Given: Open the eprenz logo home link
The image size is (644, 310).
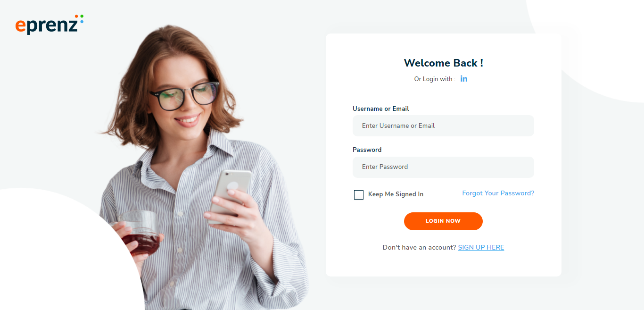Looking at the screenshot, I should 50,25.
